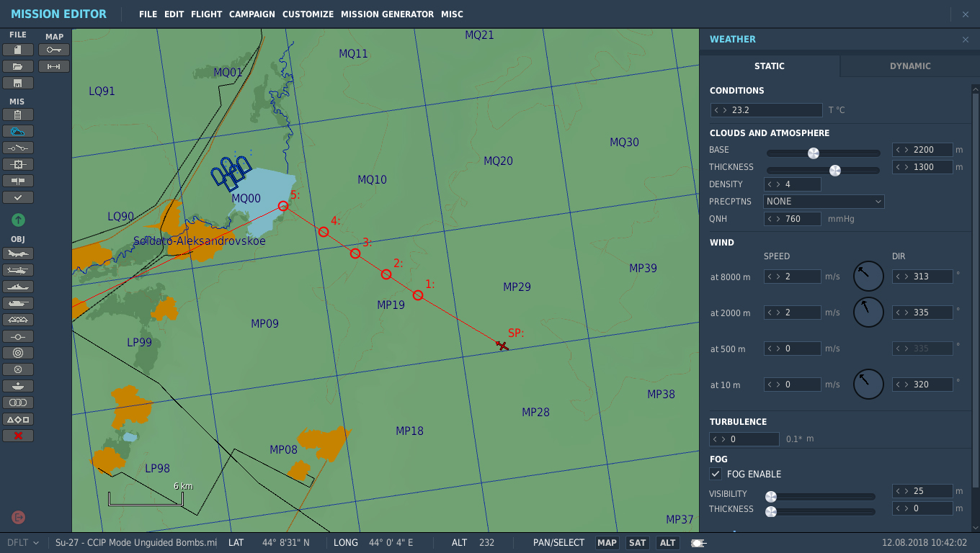Adjust wind direction stepper at 313
This screenshot has height=553, width=980.
(902, 276)
